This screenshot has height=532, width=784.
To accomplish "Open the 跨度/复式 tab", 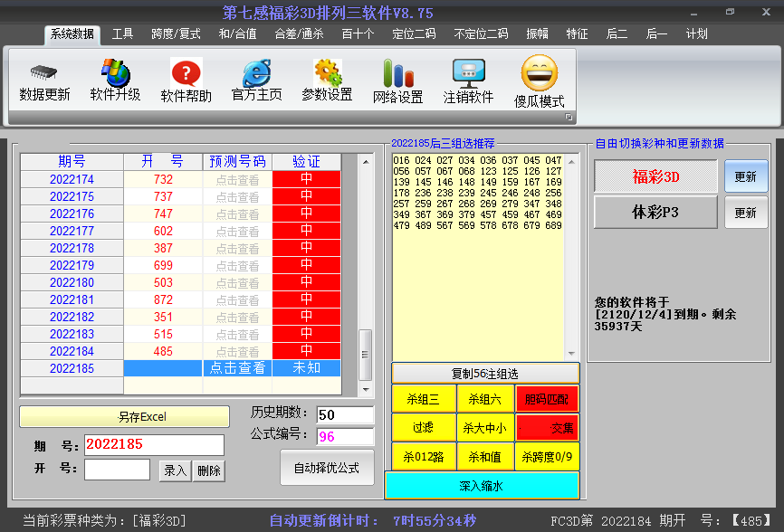I will (x=176, y=34).
